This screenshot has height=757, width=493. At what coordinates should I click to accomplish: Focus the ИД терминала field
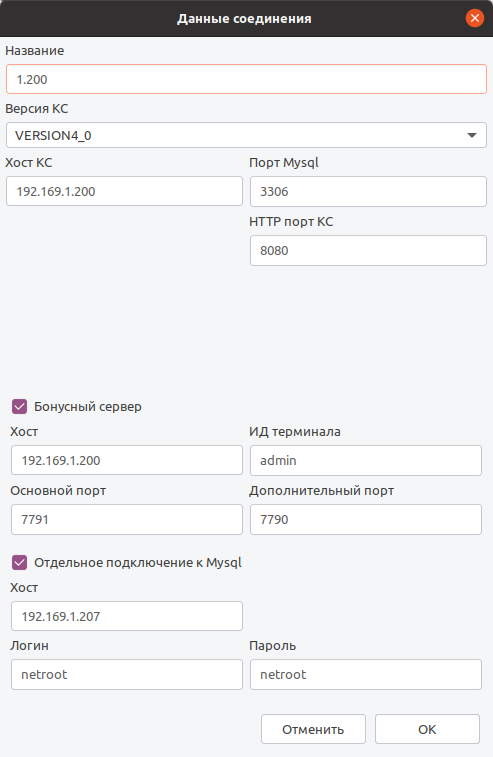(366, 460)
